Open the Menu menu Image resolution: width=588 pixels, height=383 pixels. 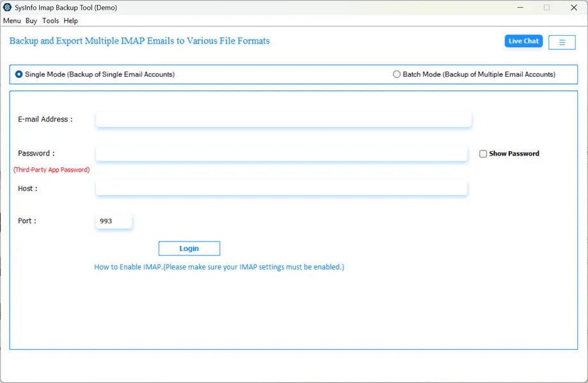12,20
